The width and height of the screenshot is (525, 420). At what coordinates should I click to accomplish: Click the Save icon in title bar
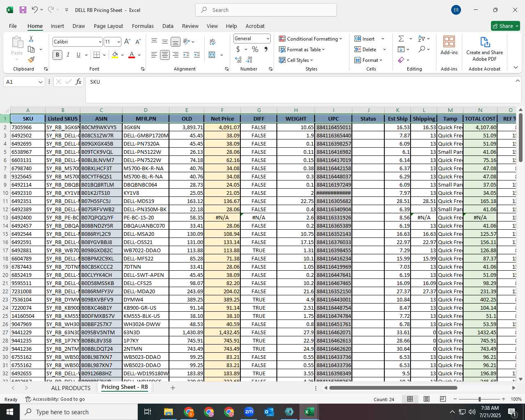coord(23,10)
